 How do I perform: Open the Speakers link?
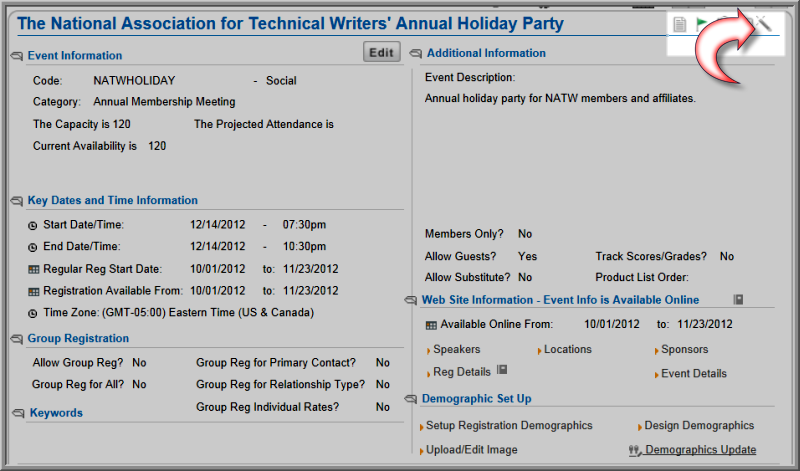pos(457,350)
